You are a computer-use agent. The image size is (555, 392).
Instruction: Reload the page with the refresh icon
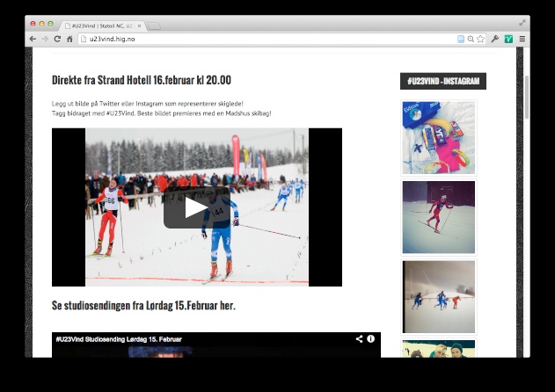pyautogui.click(x=57, y=39)
